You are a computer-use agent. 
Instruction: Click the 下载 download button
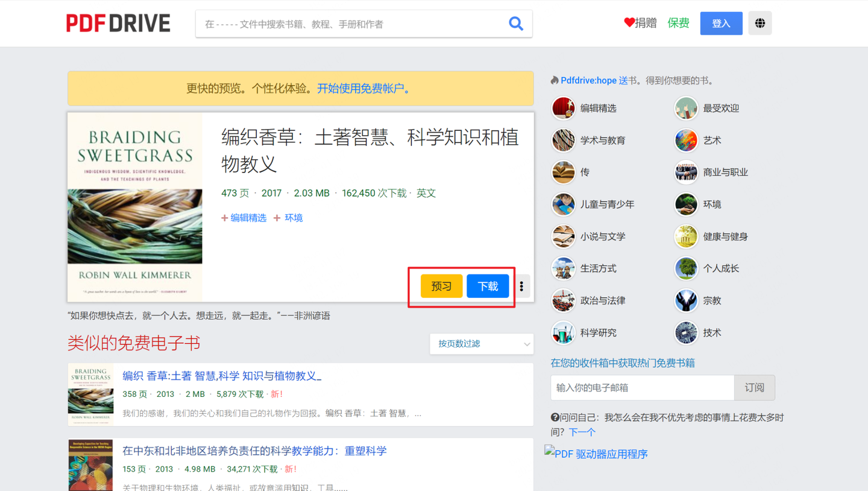pyautogui.click(x=488, y=286)
